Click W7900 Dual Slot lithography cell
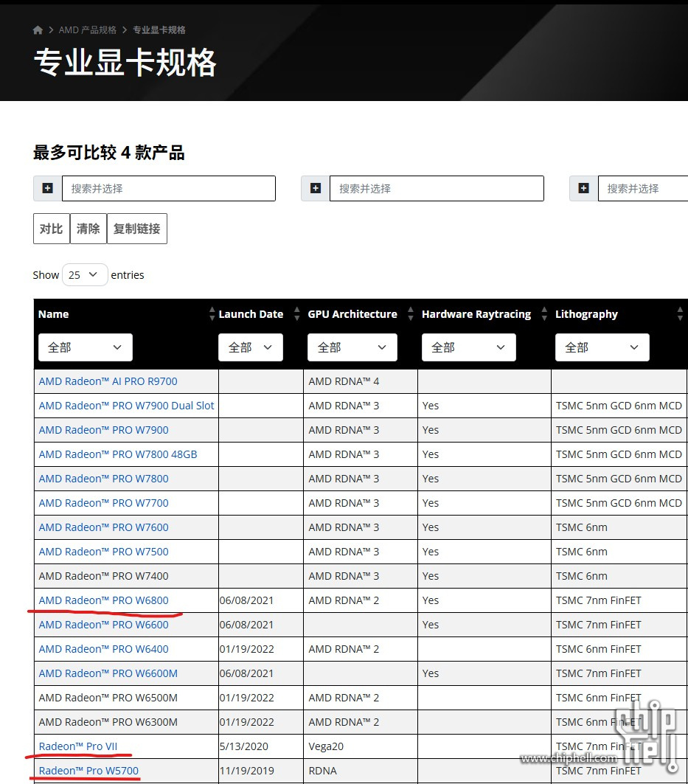 point(619,406)
